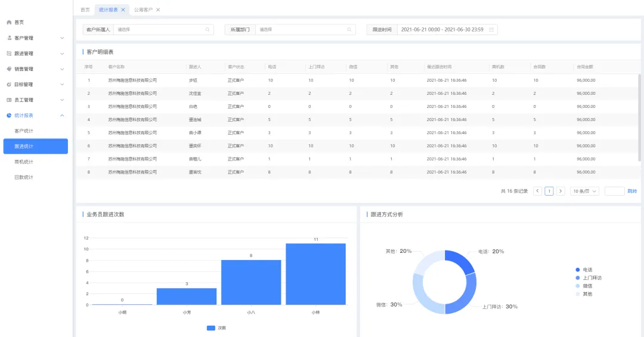Open the 10条/页 page size dropdown
The width and height of the screenshot is (644, 337).
coord(584,191)
